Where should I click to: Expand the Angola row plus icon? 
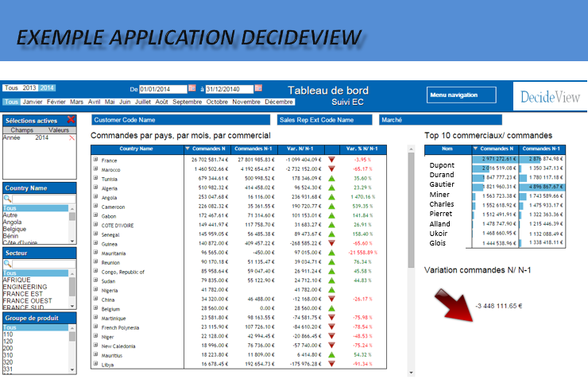pyautogui.click(x=95, y=196)
